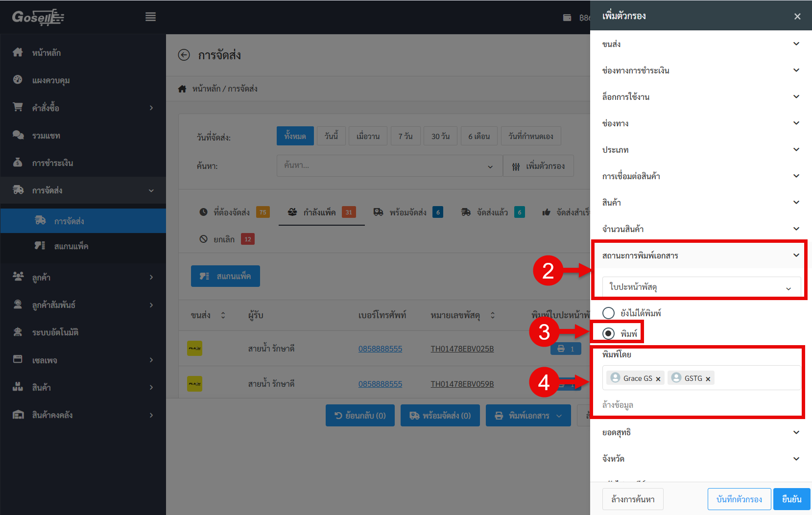
Task: Remove Grace GS tag from พิมพ์โดย
Action: pyautogui.click(x=658, y=379)
